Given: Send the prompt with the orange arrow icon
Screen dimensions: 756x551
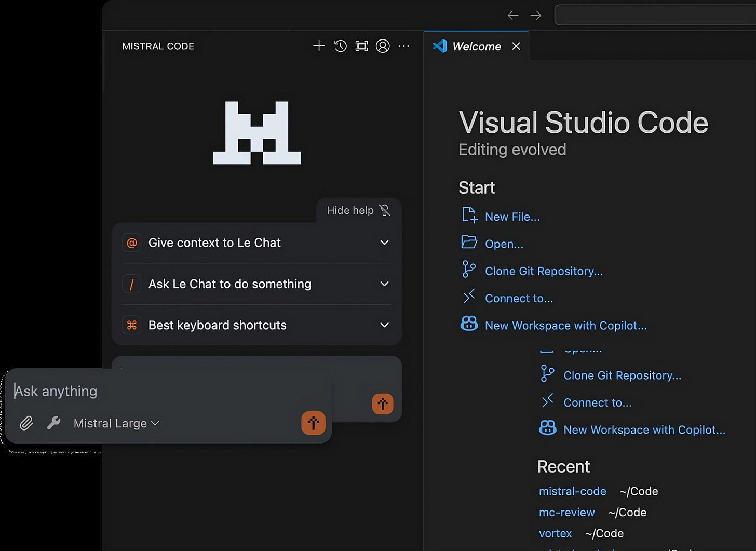Looking at the screenshot, I should [x=313, y=423].
